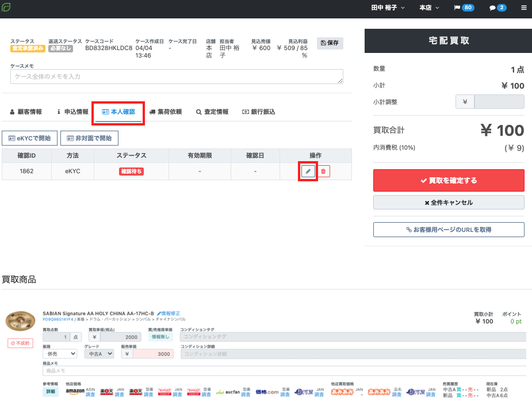Click the 0 pt points value
This screenshot has width=532, height=400.
[516, 321]
